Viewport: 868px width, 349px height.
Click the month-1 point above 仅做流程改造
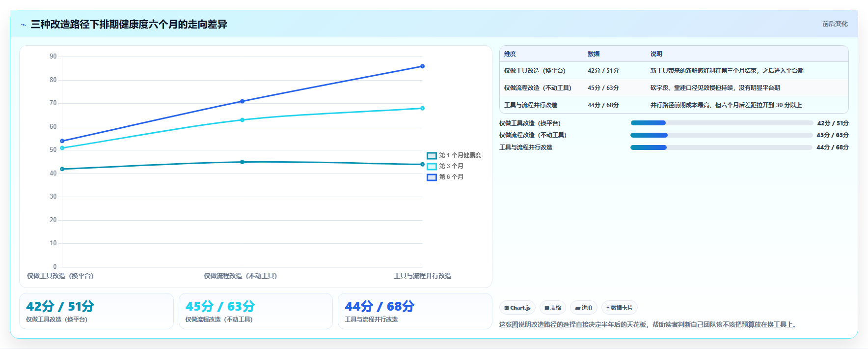tap(242, 162)
